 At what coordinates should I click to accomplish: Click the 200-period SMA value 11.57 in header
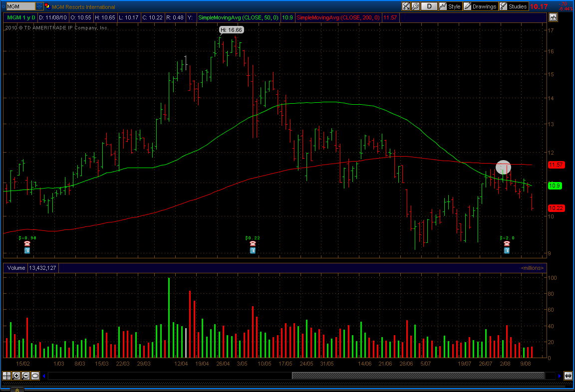click(x=390, y=17)
